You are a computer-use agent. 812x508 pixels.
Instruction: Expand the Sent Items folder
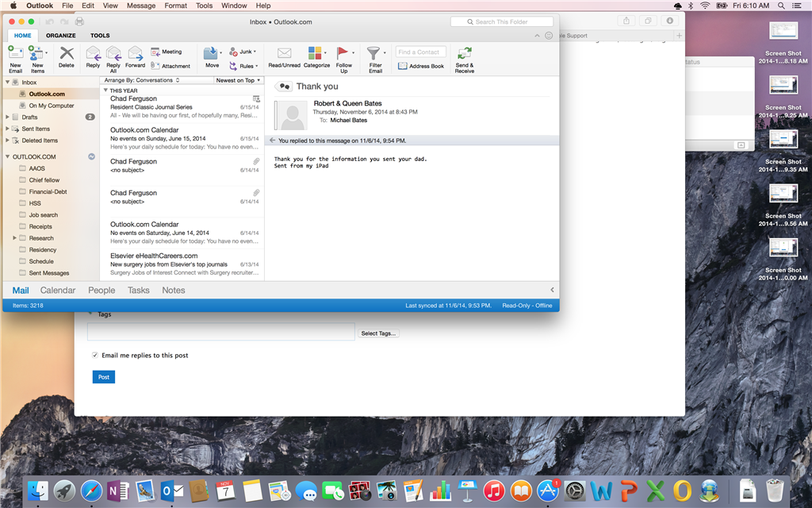click(x=7, y=129)
